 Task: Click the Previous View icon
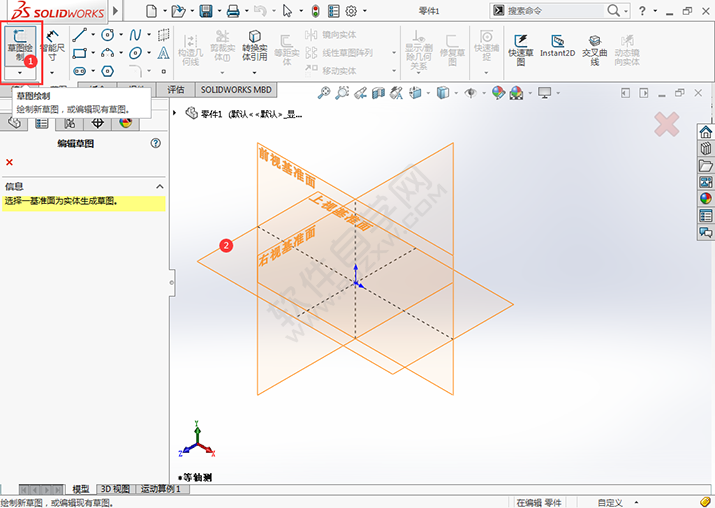point(360,93)
